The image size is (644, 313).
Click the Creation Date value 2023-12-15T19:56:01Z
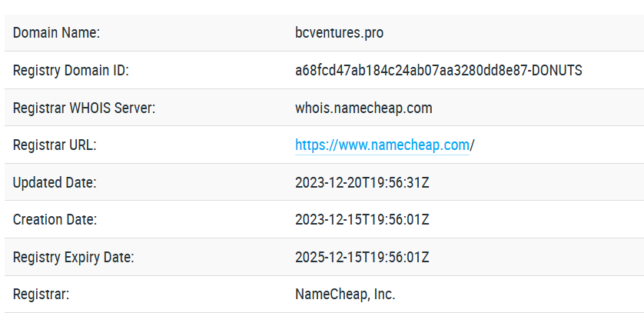click(362, 220)
